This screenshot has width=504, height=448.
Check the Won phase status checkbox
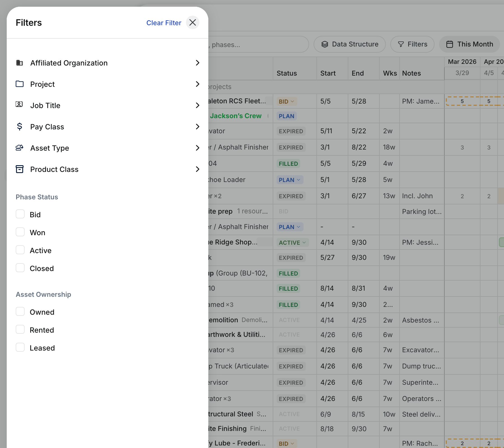[x=20, y=232]
